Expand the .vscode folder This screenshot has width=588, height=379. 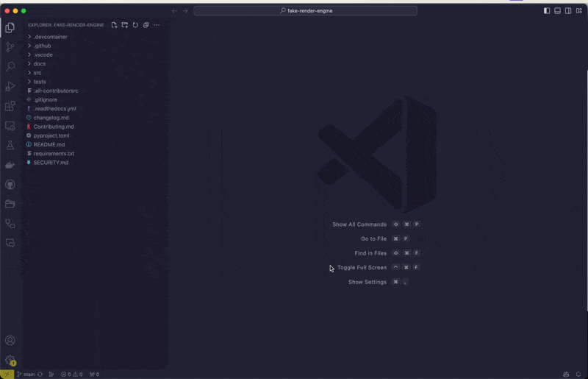coord(96,55)
